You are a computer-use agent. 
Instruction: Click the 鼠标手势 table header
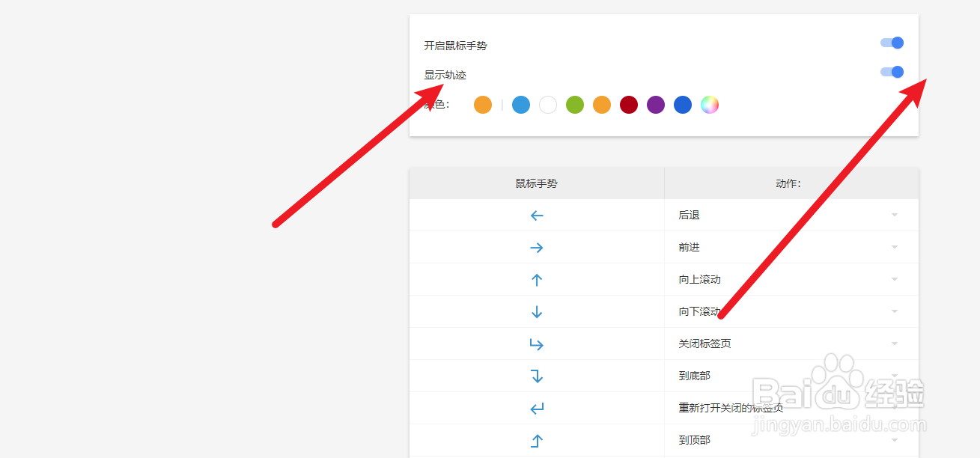point(536,183)
